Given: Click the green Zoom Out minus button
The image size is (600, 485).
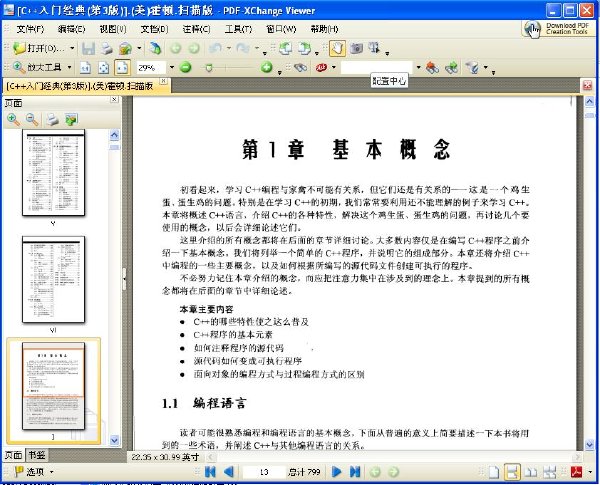Looking at the screenshot, I should click(x=186, y=67).
